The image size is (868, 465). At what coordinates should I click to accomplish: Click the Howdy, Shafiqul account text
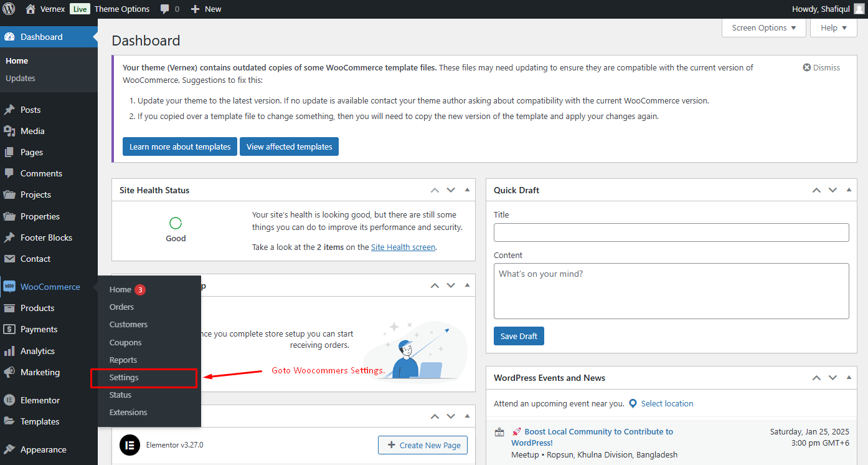820,9
